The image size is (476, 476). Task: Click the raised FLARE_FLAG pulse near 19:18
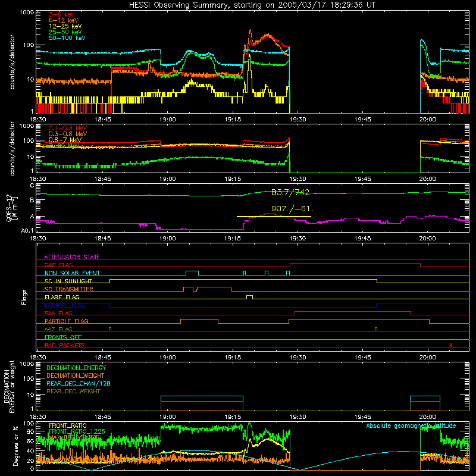pos(249,296)
